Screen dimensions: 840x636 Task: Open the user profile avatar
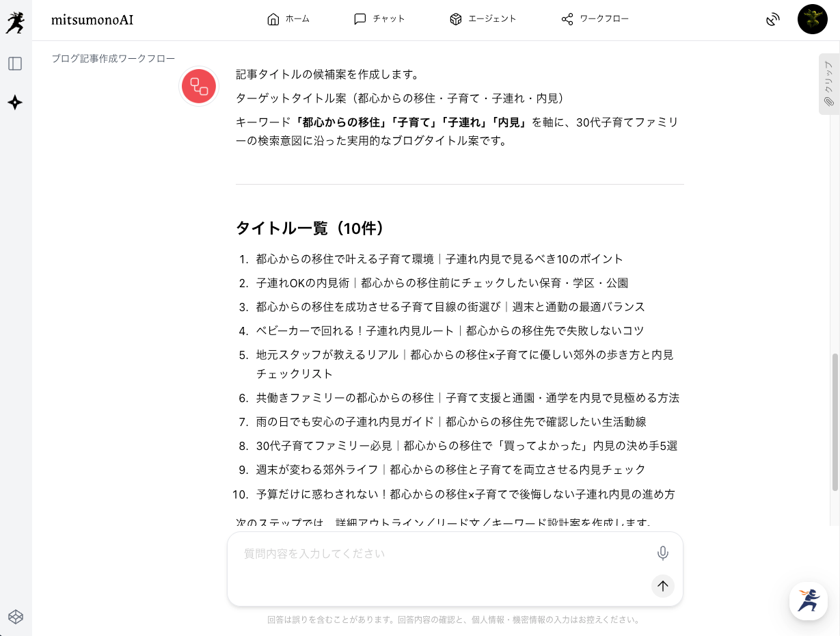coord(812,19)
